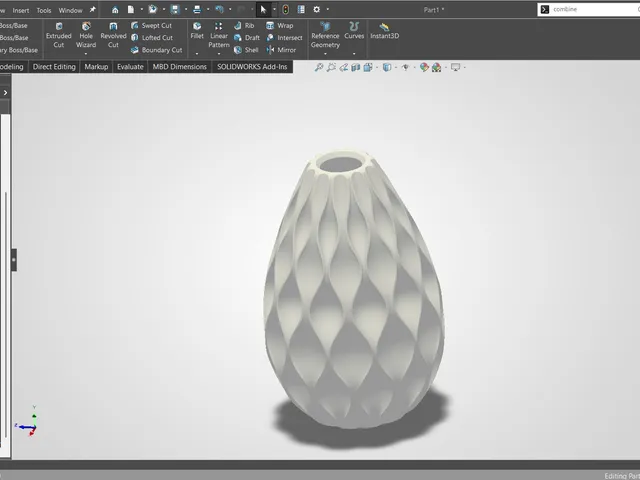
Task: Click the Previous View icon
Action: click(344, 67)
